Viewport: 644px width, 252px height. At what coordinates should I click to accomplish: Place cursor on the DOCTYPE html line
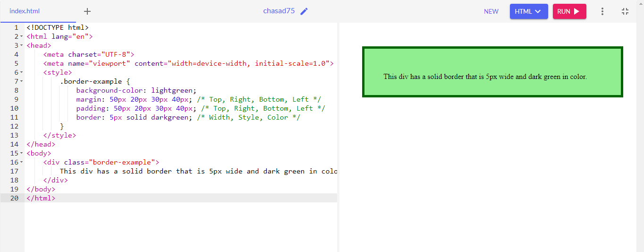pos(58,27)
